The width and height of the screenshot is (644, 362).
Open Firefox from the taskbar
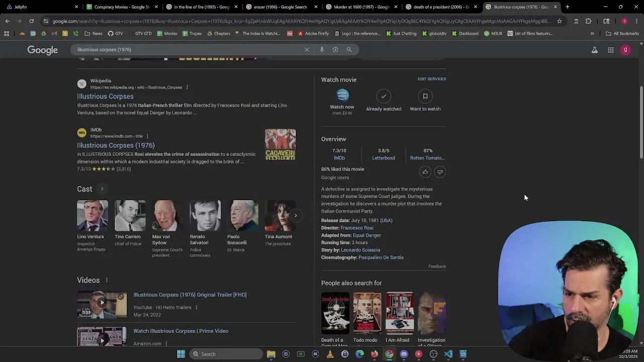coord(374,354)
